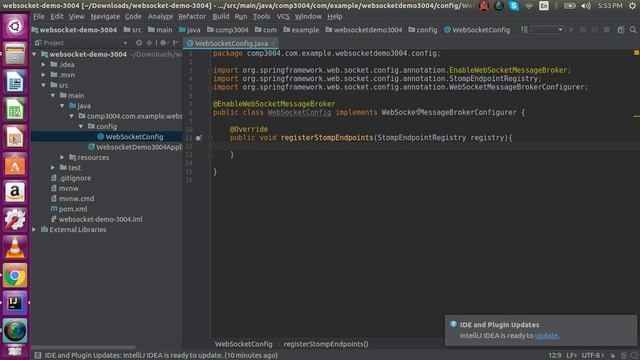Image resolution: width=640 pixels, height=360 pixels.
Task: Click line:column 12:9 indicator
Action: 555,355
